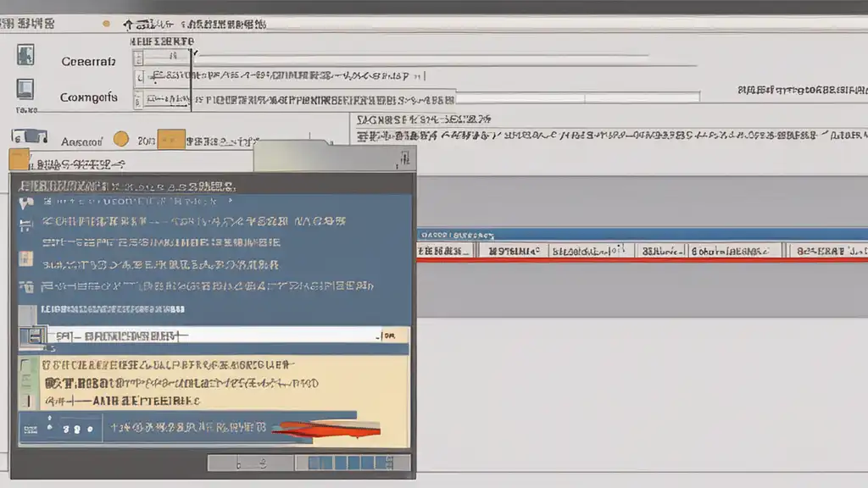Screen dimensions: 868x488
Task: Click the orange circle swatch beside Aasacoť
Action: tap(120, 139)
